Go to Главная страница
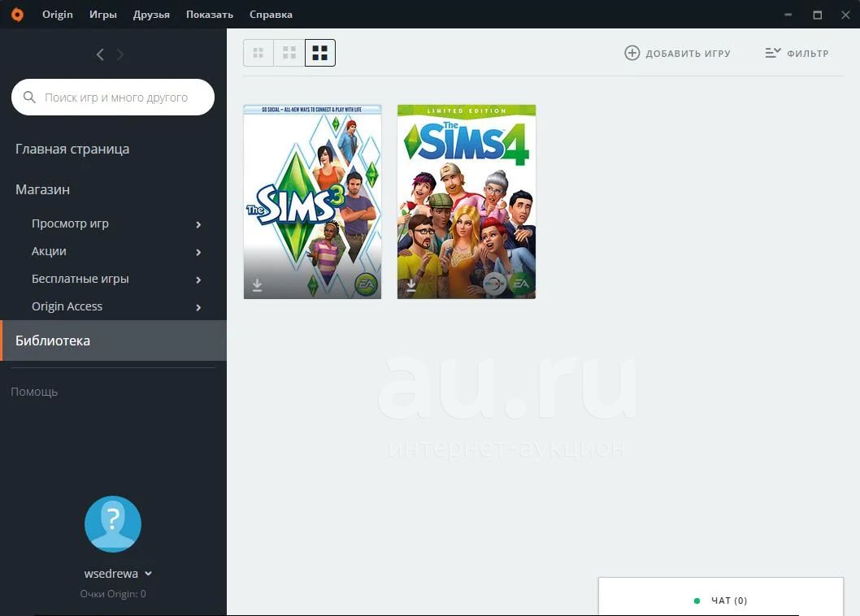 (x=72, y=150)
